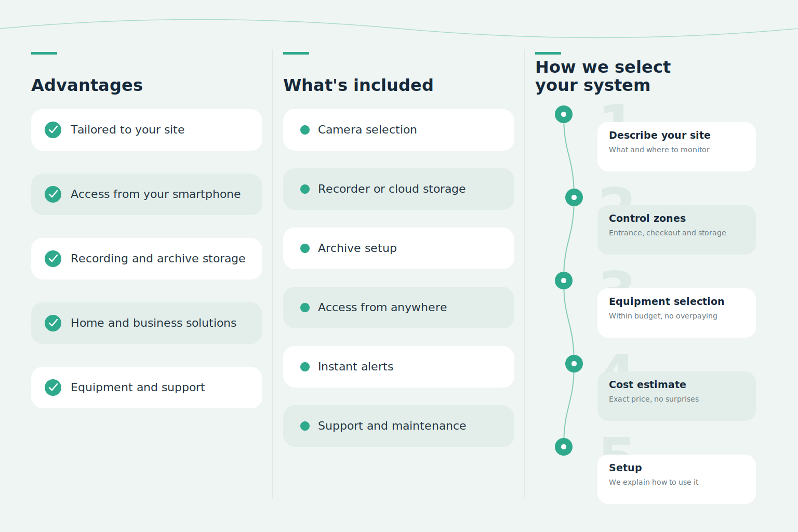The height and width of the screenshot is (532, 798).
Task: Click the Home and business solutions text
Action: point(154,323)
